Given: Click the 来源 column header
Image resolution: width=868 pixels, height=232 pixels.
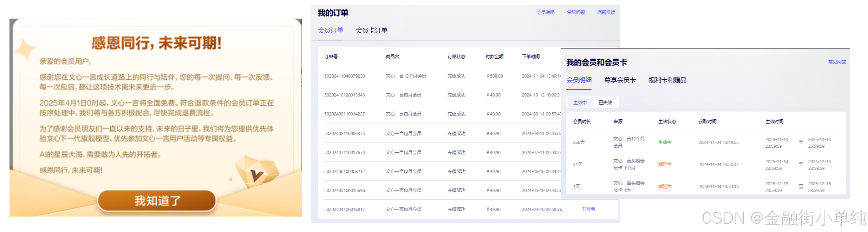Looking at the screenshot, I should tap(618, 121).
